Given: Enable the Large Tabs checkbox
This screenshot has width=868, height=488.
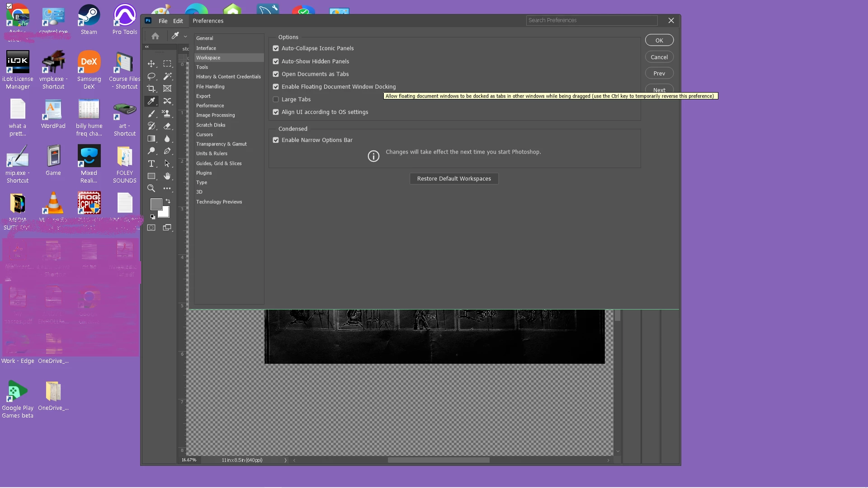Looking at the screenshot, I should [x=276, y=99].
